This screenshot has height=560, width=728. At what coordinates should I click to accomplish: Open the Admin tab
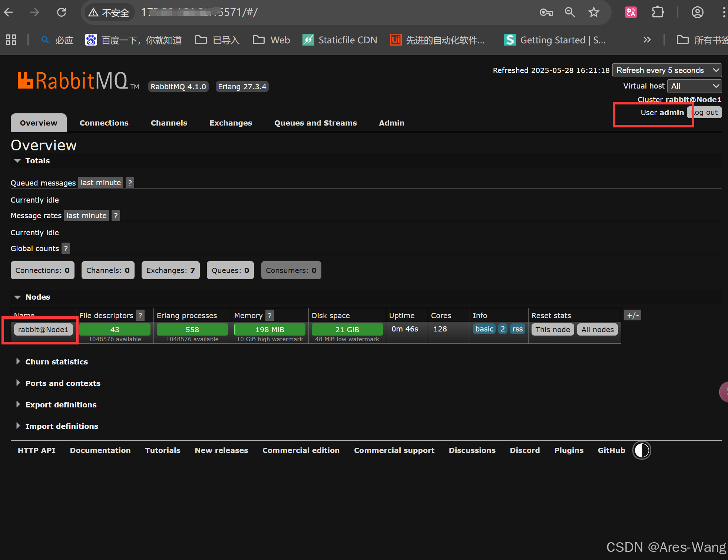[x=391, y=123]
